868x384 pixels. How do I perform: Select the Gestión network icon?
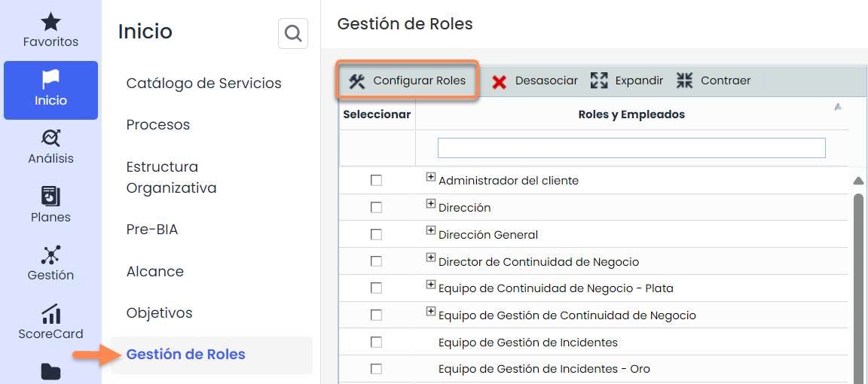(50, 254)
